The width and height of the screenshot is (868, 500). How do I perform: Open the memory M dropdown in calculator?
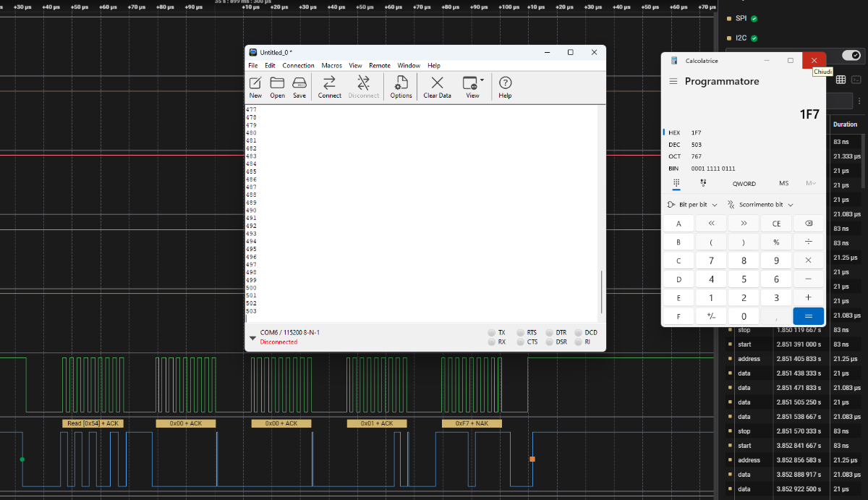coord(810,183)
